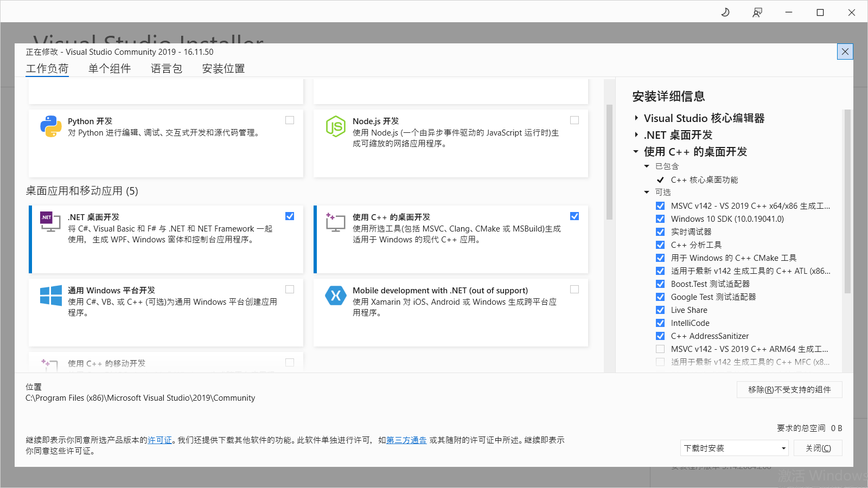Viewport: 868px width, 488px height.
Task: Uncheck C++ AddressSanitizer component
Action: (x=660, y=336)
